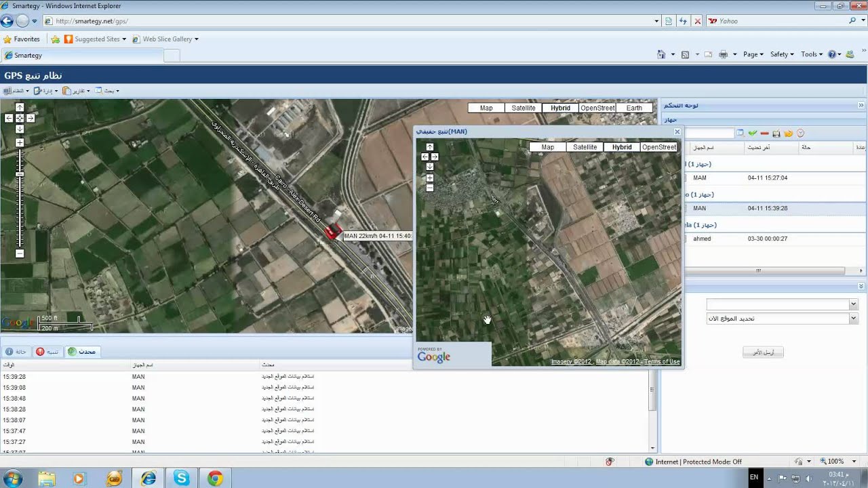Tick checkbox for MAN device row
868x488 pixels.
(684, 208)
